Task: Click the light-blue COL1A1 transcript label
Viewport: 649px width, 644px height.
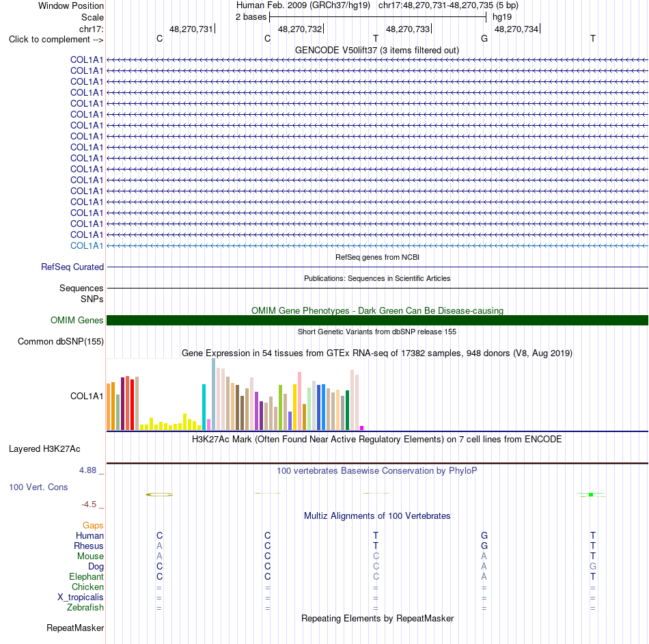Action: pos(87,245)
